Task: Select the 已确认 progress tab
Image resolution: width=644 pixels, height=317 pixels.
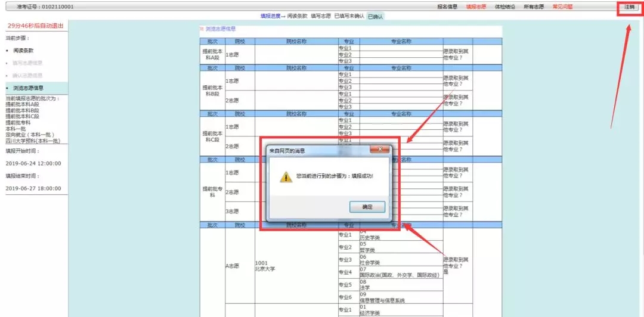Action: tap(375, 16)
